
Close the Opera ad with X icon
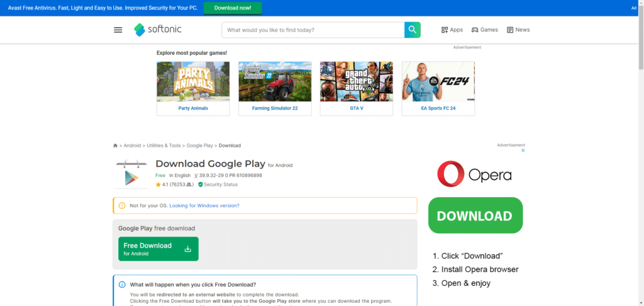(x=523, y=150)
